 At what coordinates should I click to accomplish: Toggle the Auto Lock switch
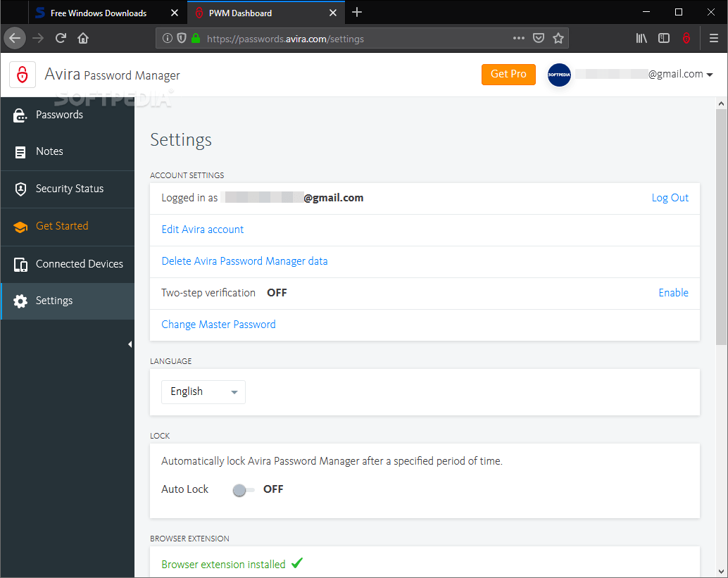[242, 489]
